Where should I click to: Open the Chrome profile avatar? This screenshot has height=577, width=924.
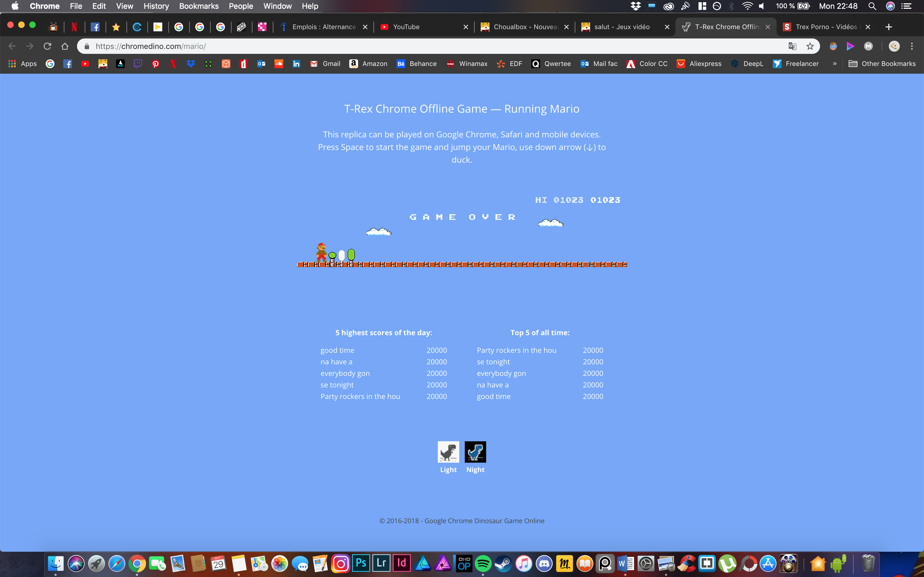click(894, 46)
